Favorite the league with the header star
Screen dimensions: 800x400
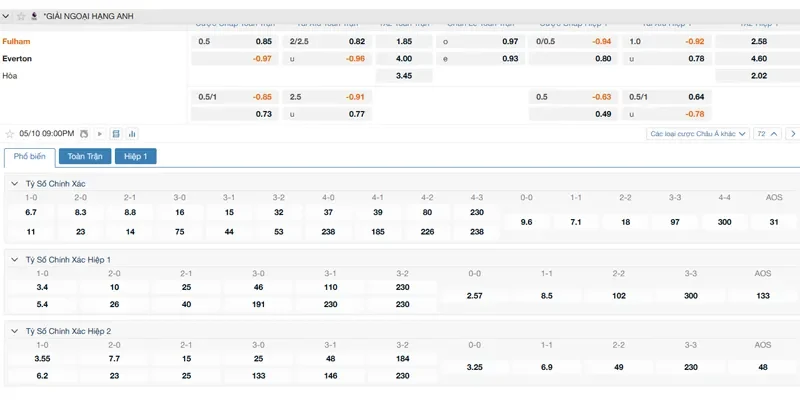pos(21,16)
